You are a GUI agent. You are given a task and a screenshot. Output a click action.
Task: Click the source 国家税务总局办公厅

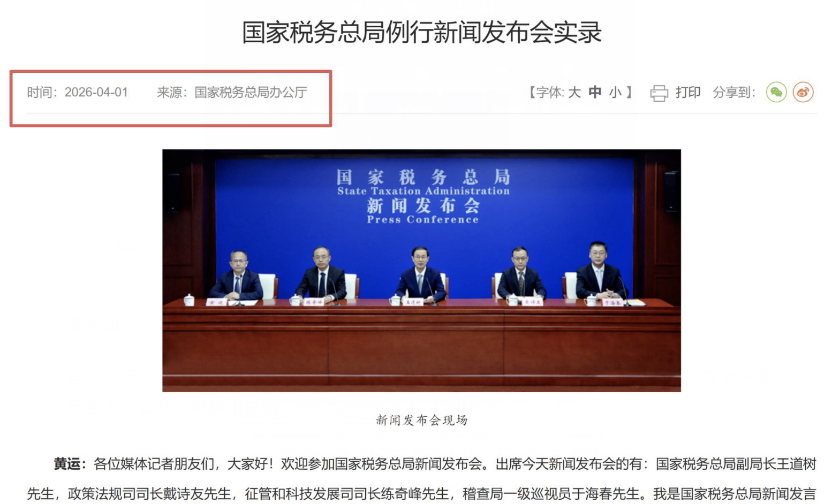[x=251, y=92]
